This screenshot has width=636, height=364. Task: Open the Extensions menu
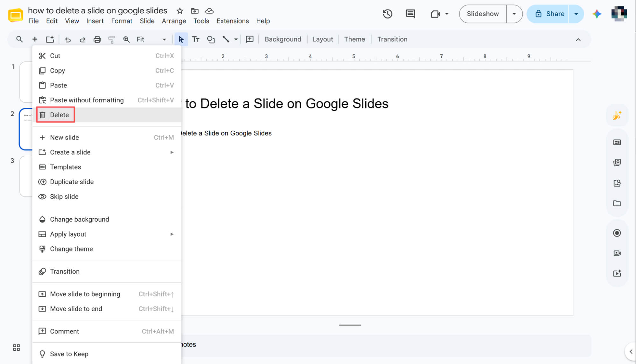click(x=233, y=21)
